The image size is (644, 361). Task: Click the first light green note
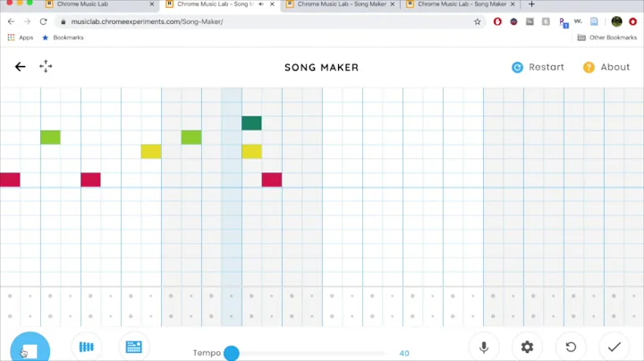(x=50, y=137)
